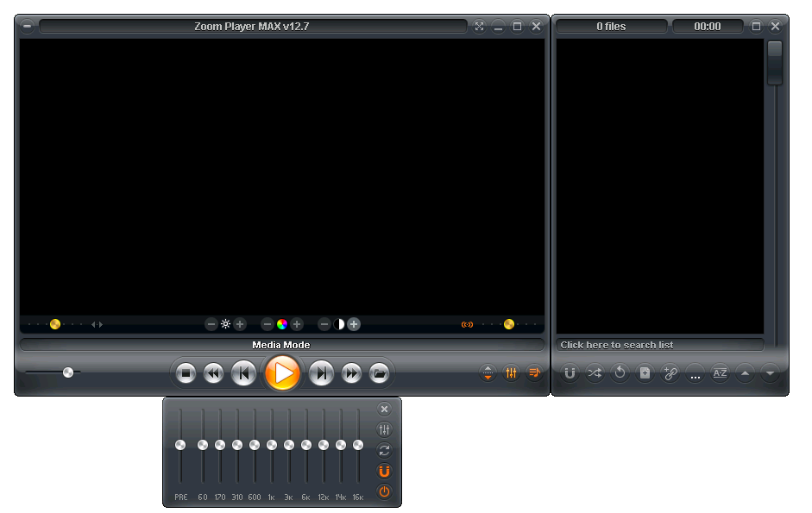Click the 0 files counter in the playlist header
This screenshot has width=812, height=513.
[611, 27]
